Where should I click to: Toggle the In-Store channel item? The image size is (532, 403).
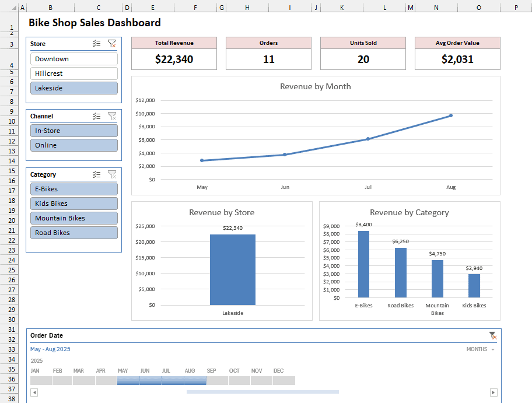(x=74, y=131)
